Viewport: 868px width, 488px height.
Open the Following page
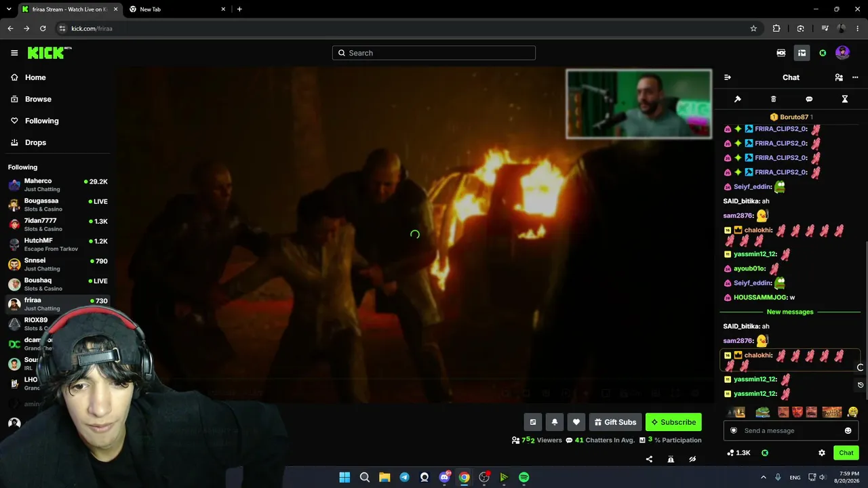[x=35, y=121]
